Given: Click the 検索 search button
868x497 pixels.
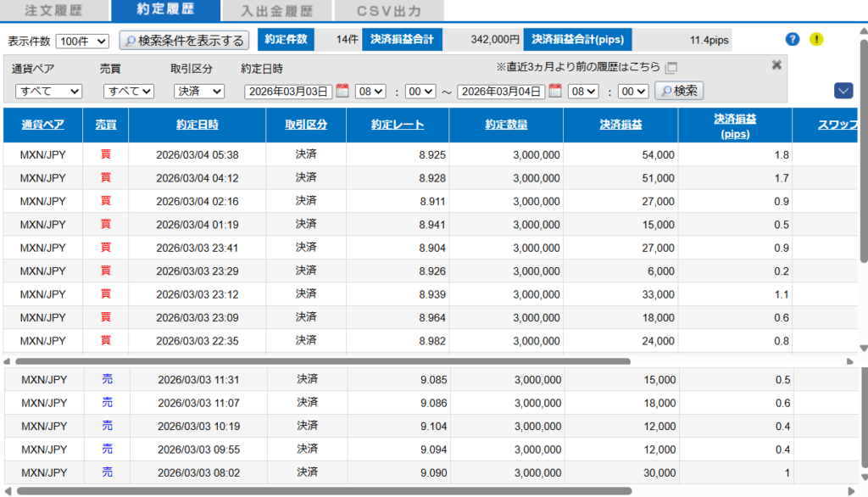Looking at the screenshot, I should pyautogui.click(x=680, y=91).
